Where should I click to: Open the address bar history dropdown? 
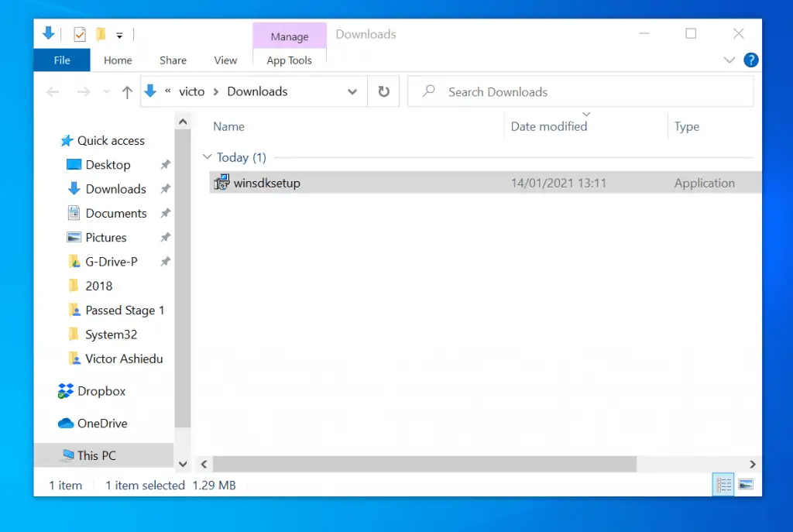(x=352, y=91)
